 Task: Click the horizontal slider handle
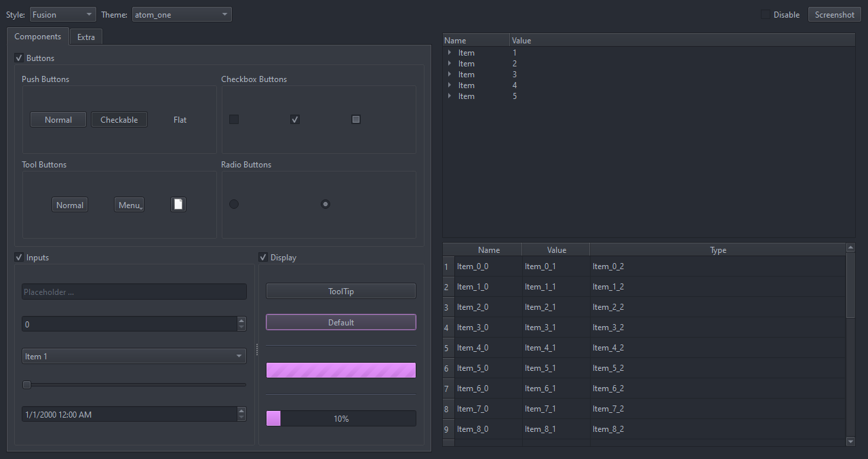(27, 385)
